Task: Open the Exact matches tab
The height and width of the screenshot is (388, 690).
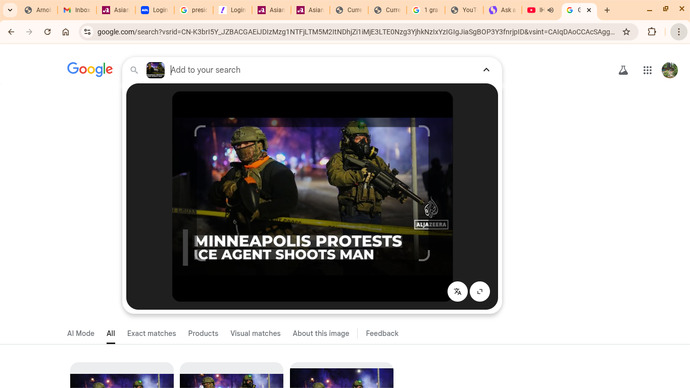Action: point(151,333)
